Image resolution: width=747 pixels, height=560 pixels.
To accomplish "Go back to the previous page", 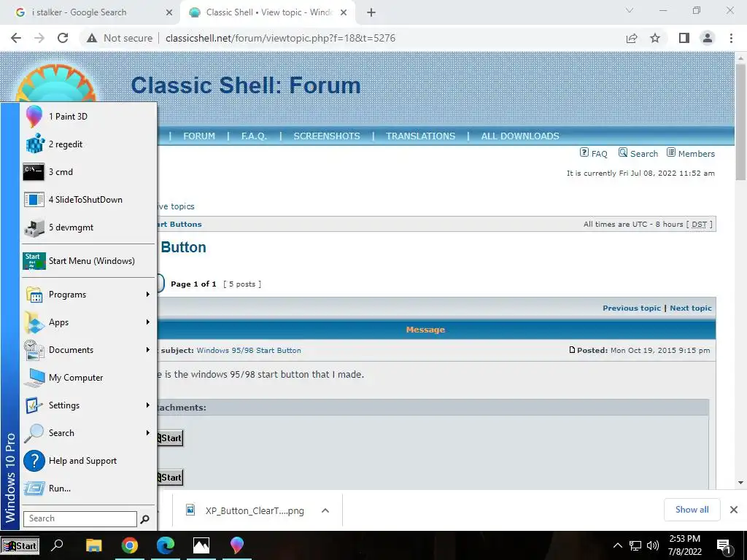I will (x=16, y=38).
